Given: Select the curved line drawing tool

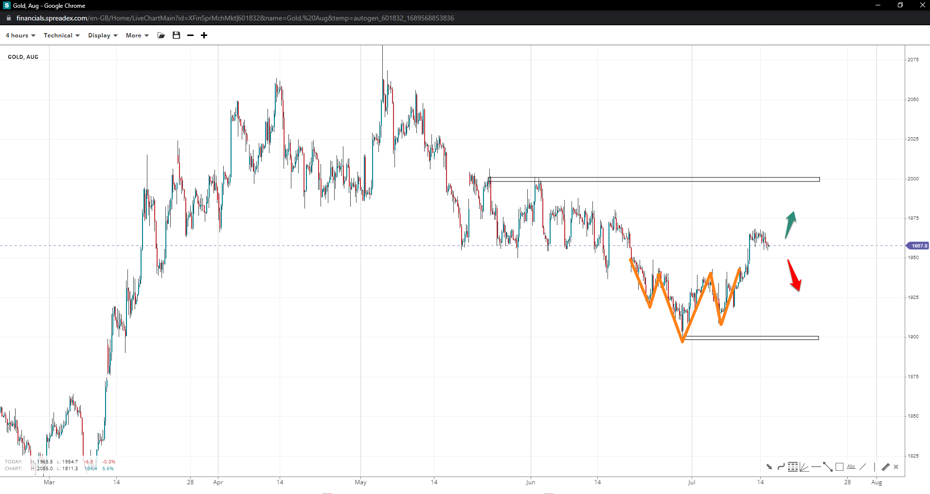Looking at the screenshot, I should coord(781,467).
